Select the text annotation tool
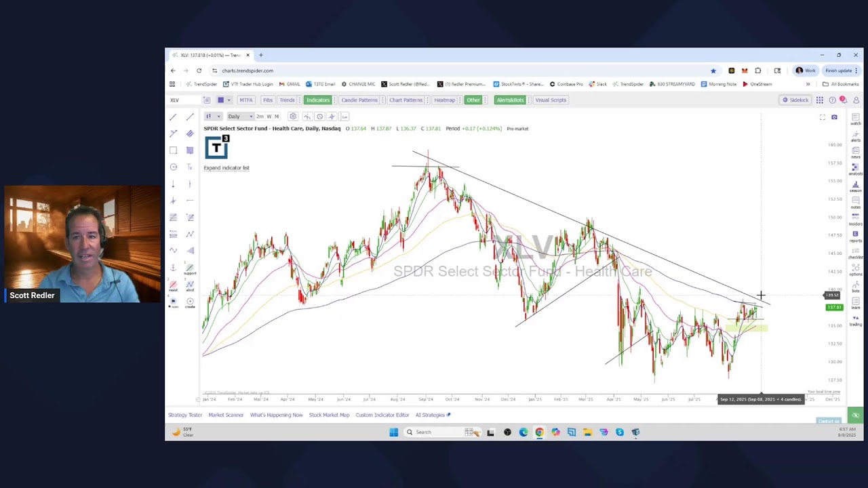 tap(190, 167)
